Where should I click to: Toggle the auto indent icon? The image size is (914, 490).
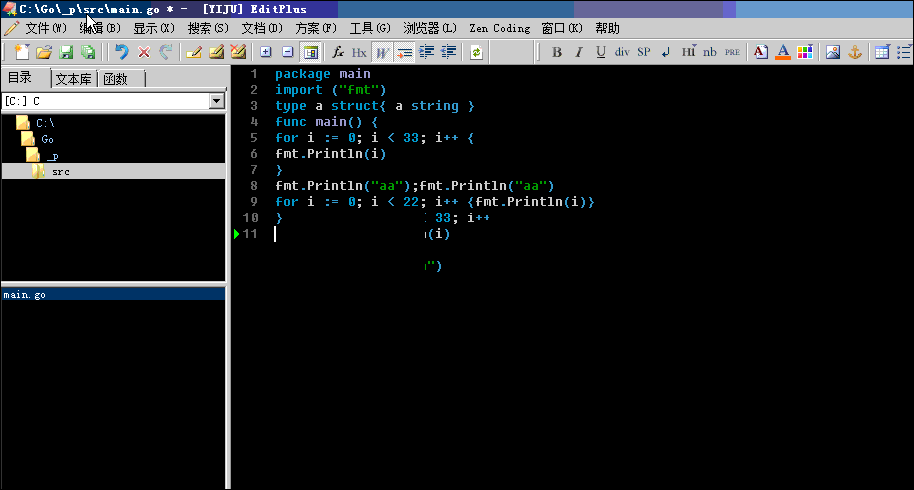pos(404,52)
